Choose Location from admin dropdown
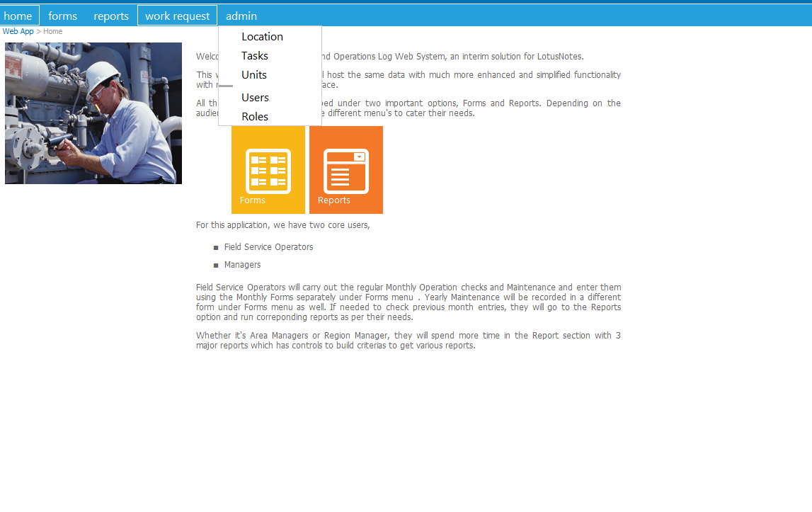 [262, 37]
